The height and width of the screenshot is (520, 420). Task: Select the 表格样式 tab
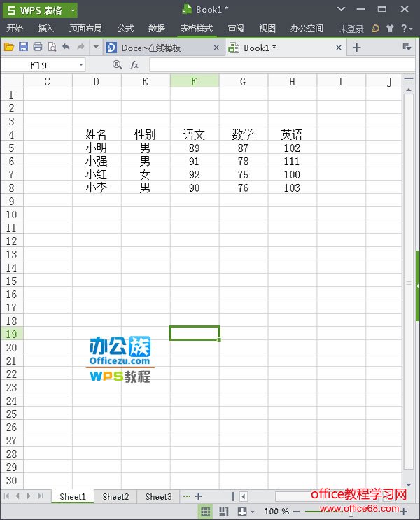point(196,29)
